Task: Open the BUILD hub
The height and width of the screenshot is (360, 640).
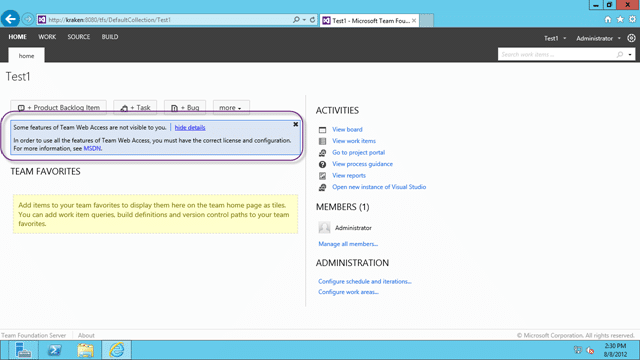Action: click(110, 37)
